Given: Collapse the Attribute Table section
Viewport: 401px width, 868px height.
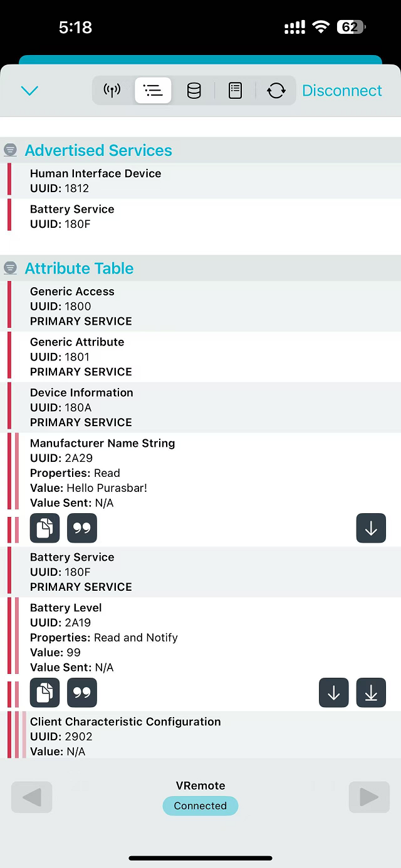Looking at the screenshot, I should (11, 268).
